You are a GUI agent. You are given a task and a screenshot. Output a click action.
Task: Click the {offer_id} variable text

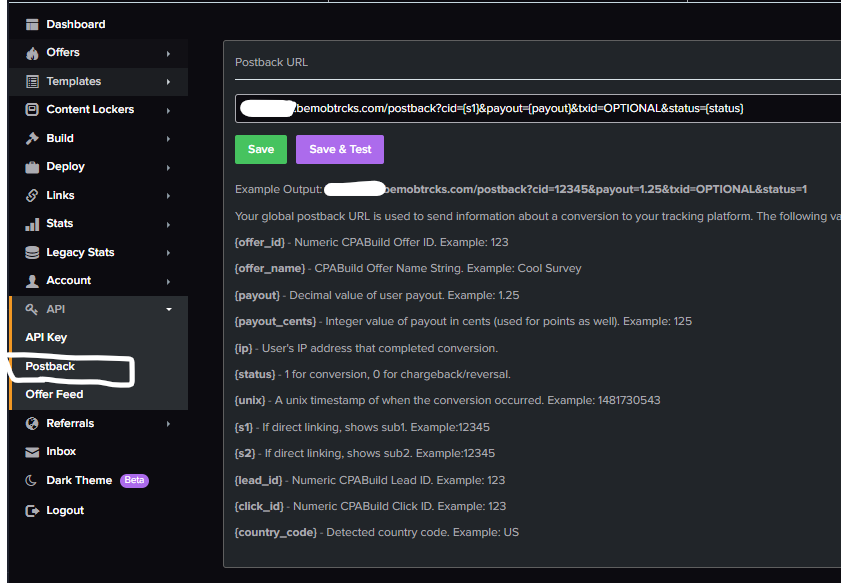(x=260, y=242)
